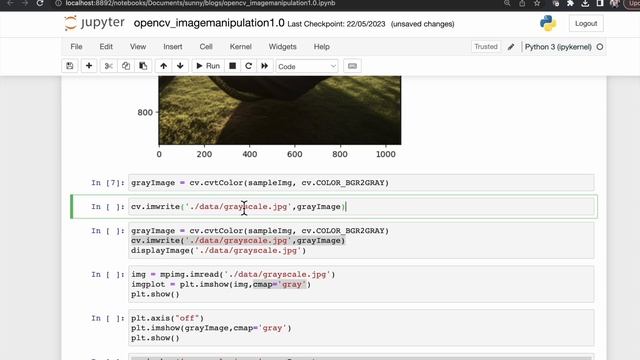Viewport: 640px width, 360px height.
Task: Open the cell type Code dropdown
Action: (307, 67)
